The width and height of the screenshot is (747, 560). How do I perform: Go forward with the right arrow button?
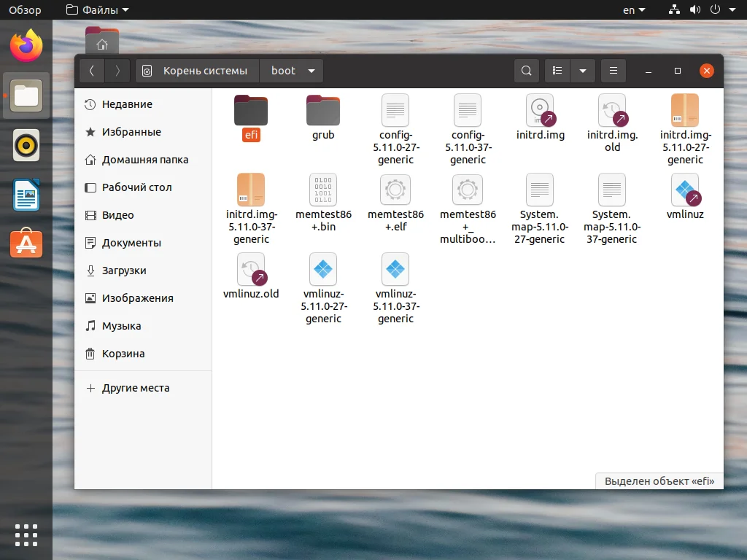tap(117, 71)
